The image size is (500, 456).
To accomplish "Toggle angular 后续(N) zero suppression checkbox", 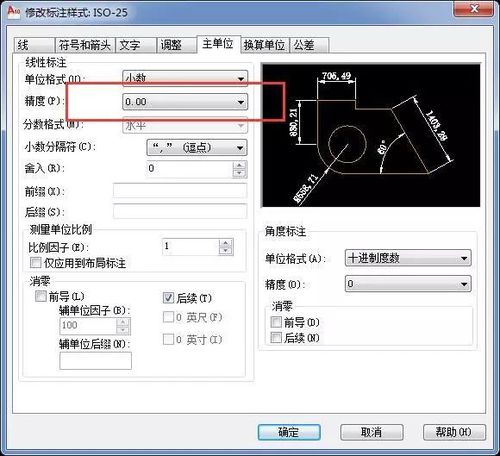I will pos(276,337).
